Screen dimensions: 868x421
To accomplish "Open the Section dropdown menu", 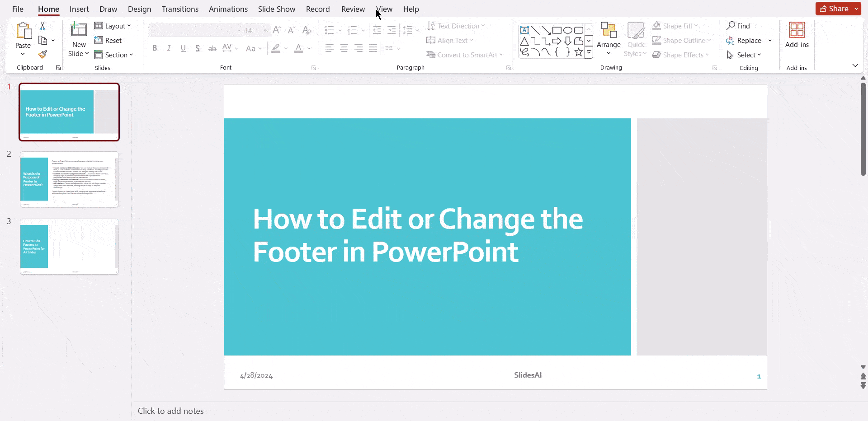I will coord(114,55).
